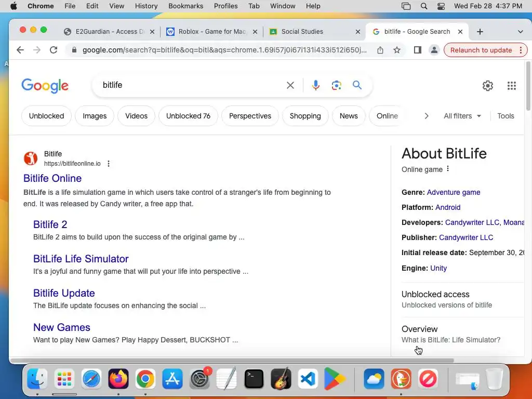Open the Android platform link

(448, 207)
